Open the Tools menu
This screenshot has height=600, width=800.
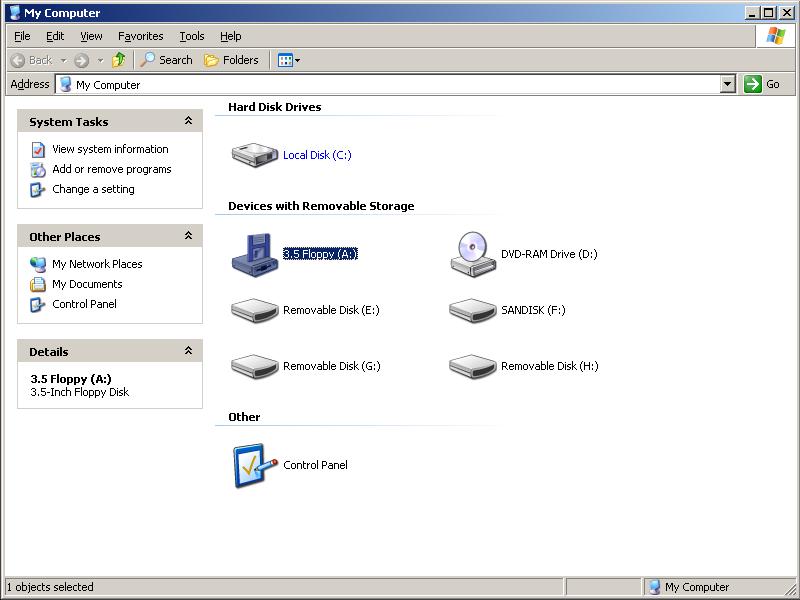[x=192, y=36]
